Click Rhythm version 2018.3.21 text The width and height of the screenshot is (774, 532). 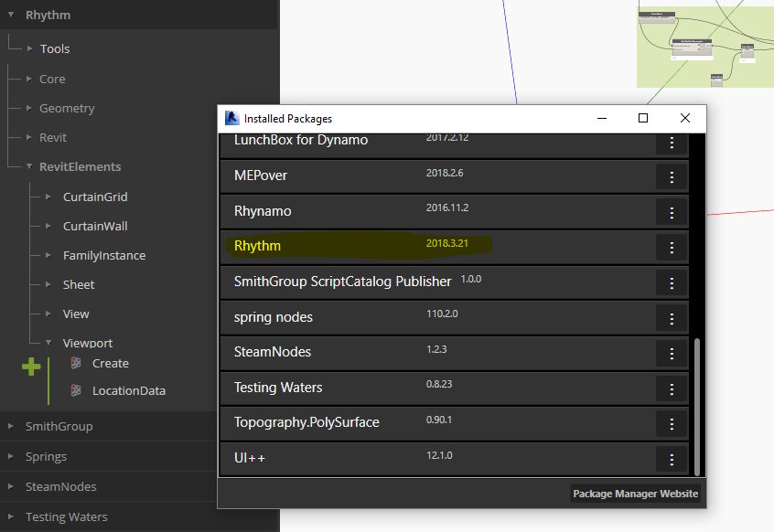point(447,243)
